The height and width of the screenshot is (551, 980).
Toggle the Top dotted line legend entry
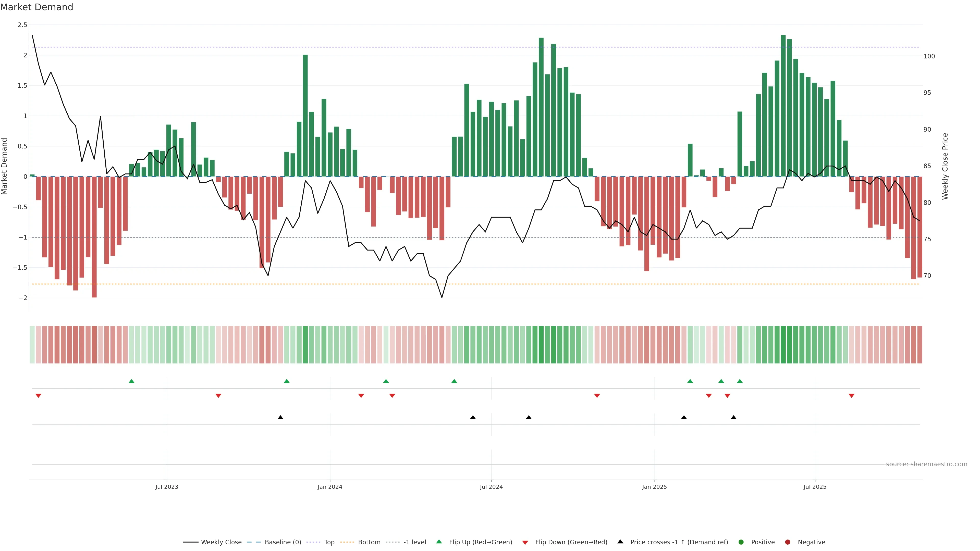(x=329, y=542)
